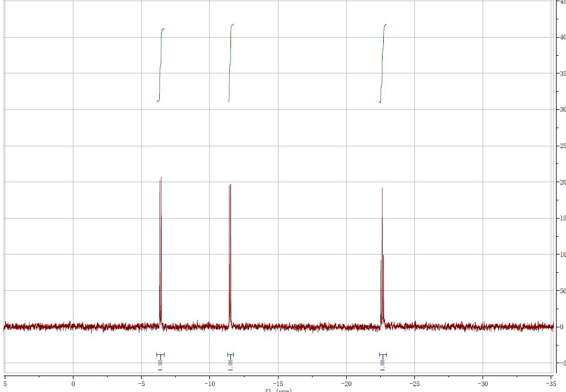Select the green integral curve above -6.4 ppm

160,65
